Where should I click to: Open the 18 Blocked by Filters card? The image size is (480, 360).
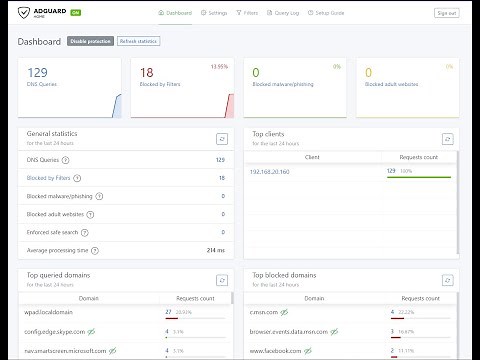pyautogui.click(x=182, y=88)
